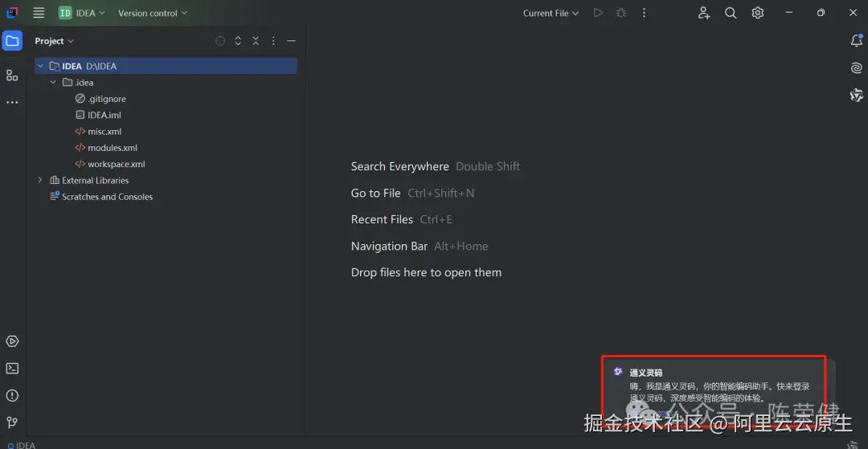Select the .gitignore file
The image size is (868, 449).
point(100,99)
